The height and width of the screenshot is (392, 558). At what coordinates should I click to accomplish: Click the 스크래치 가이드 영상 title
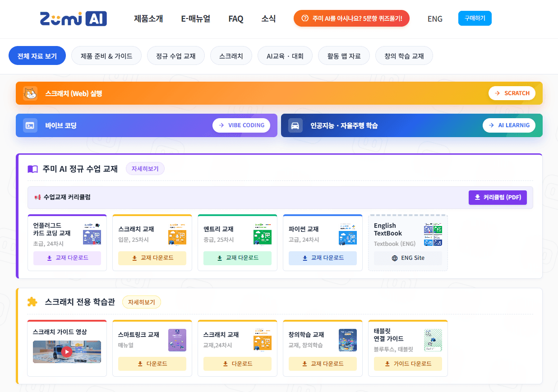coord(60,332)
